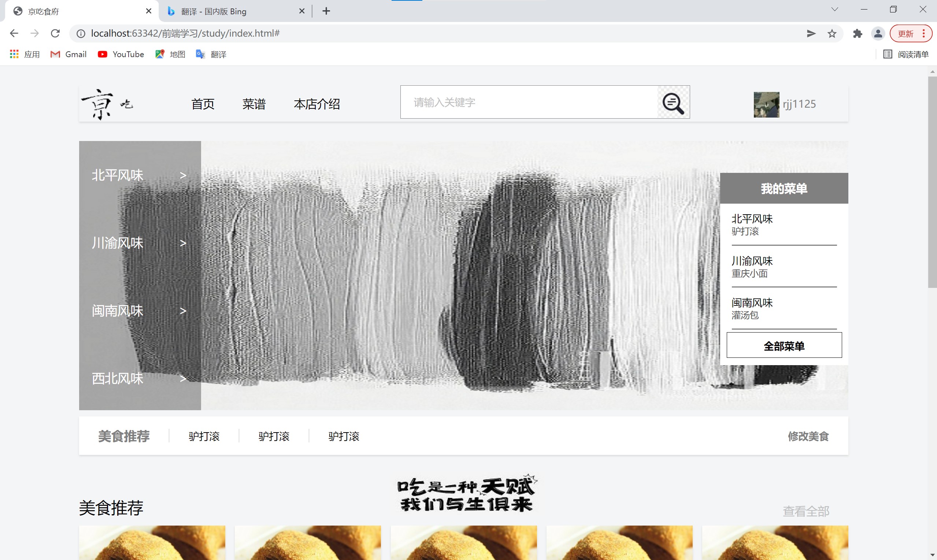Click the magnifier search icon
937x560 pixels.
tap(673, 103)
